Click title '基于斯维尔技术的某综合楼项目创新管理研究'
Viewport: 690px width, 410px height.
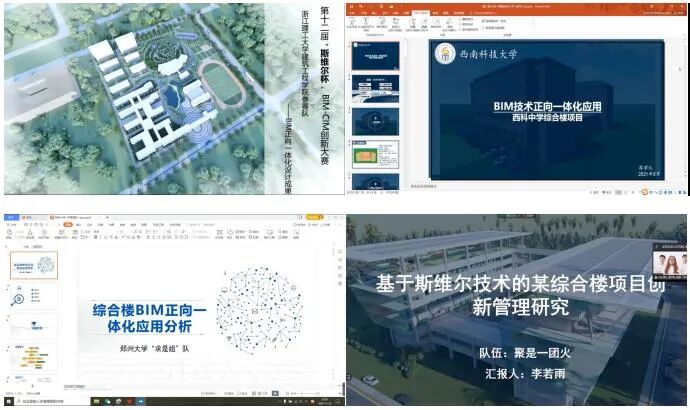click(521, 295)
